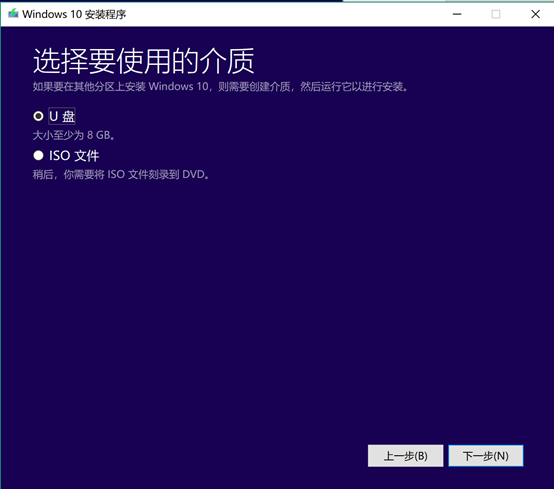Viewport: 554px width, 489px height.
Task: Click the text 大小至少为 8 GB。
Action: coord(73,135)
